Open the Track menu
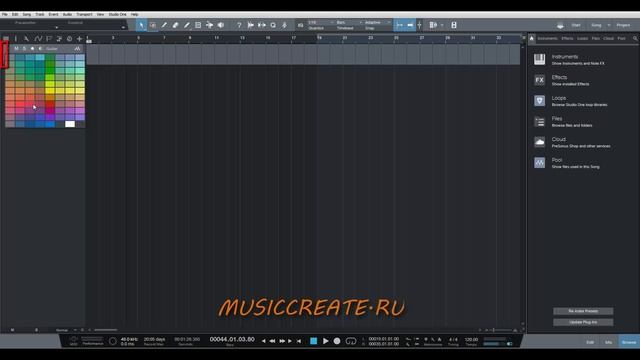Viewport: 640px width, 360px height. click(x=40, y=14)
